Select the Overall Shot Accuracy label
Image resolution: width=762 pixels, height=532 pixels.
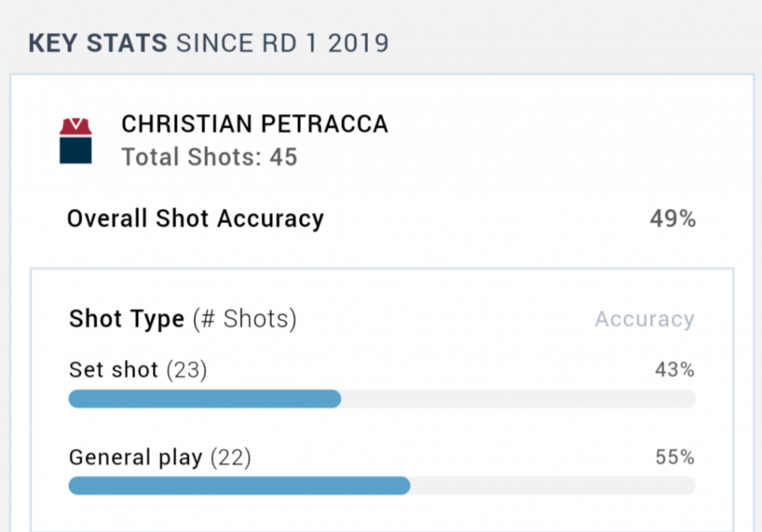(x=195, y=220)
